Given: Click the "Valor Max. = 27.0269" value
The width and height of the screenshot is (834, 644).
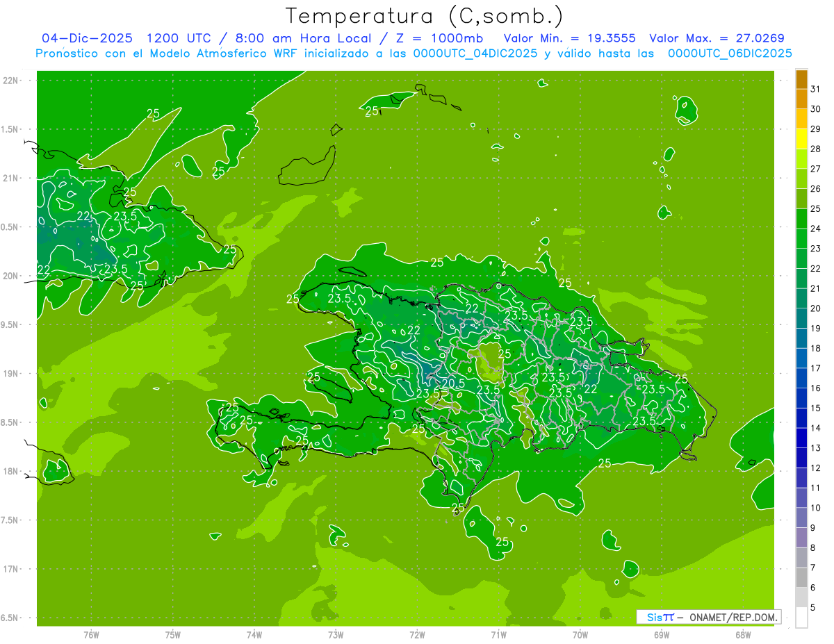Looking at the screenshot, I should (x=717, y=38).
